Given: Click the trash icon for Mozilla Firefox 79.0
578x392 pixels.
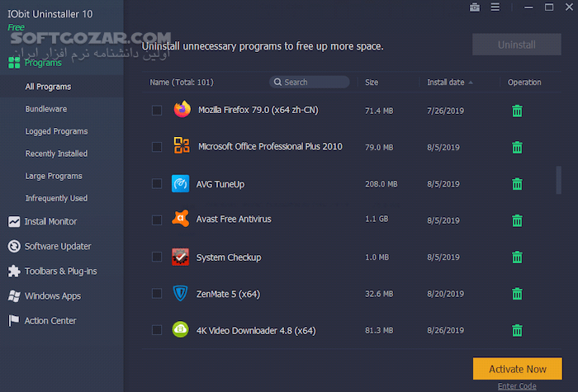Looking at the screenshot, I should click(x=517, y=111).
